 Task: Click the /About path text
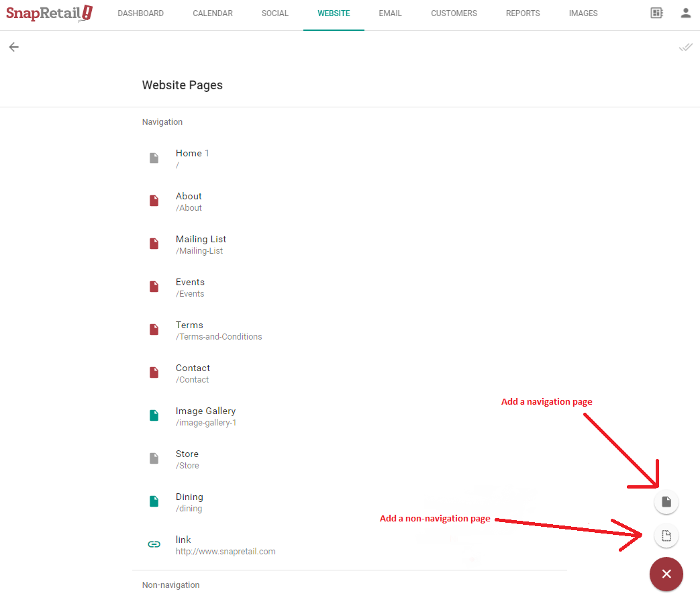point(189,208)
